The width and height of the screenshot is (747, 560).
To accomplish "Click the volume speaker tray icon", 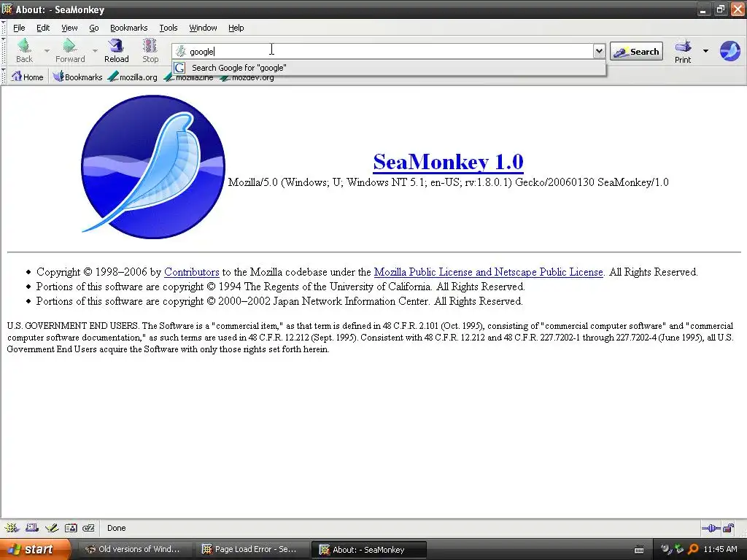I will 666,549.
